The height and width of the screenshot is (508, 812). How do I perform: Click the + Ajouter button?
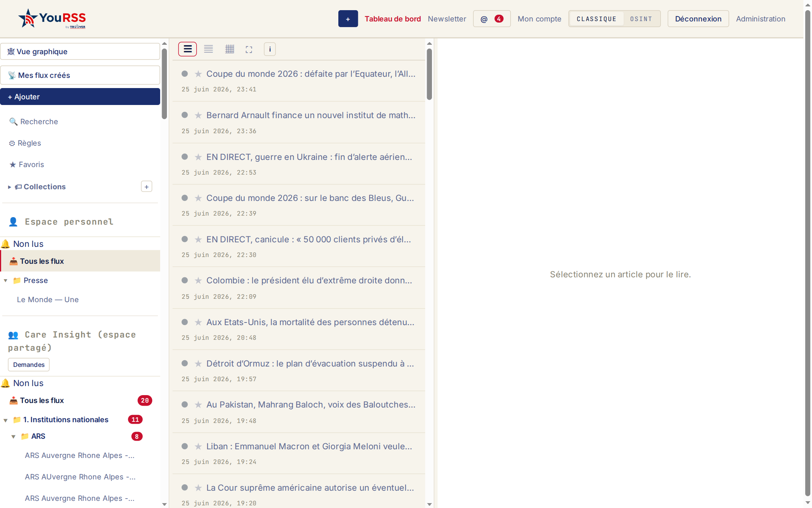[80, 97]
